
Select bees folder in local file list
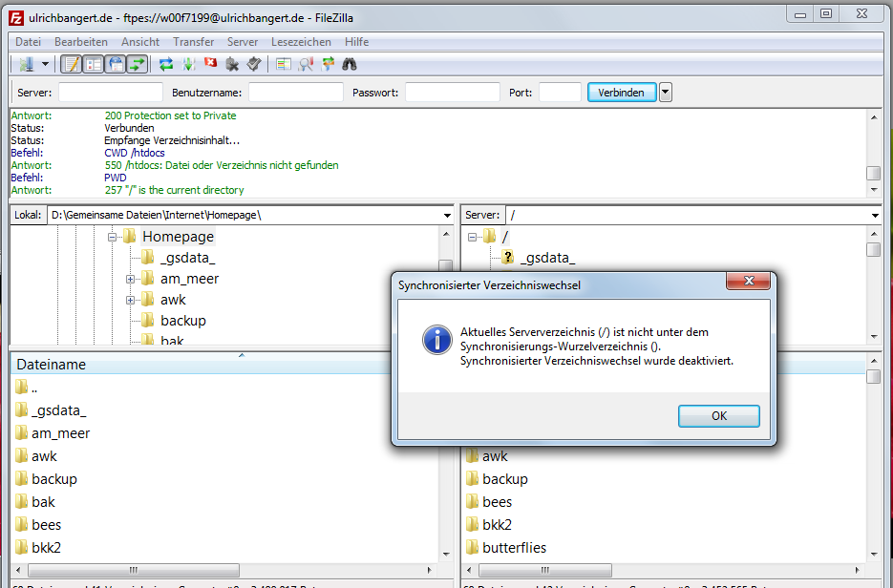[46, 525]
